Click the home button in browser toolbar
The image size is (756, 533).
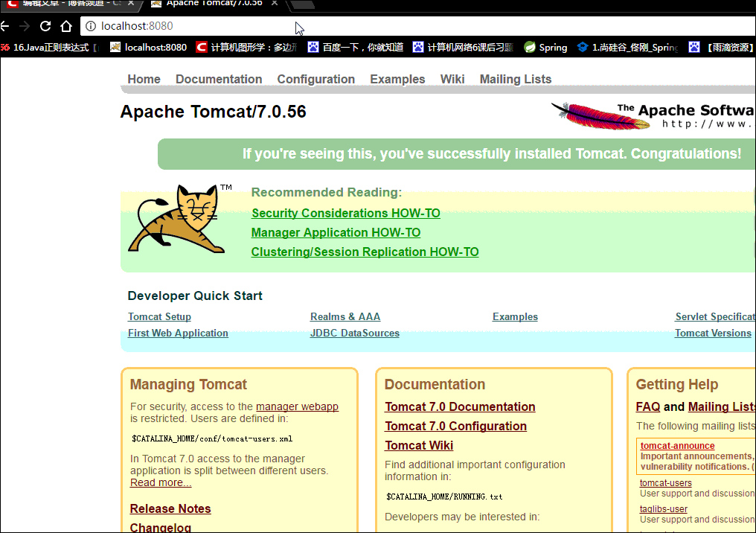(66, 26)
